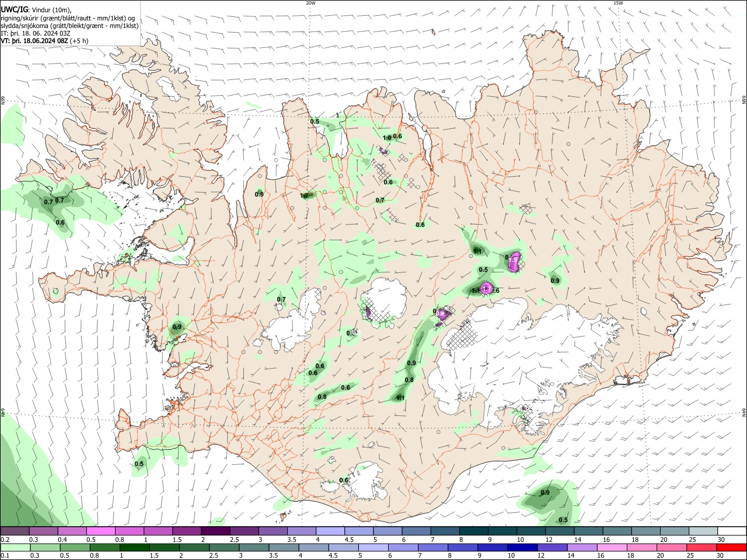
Task: Click palest green lower legend swatch 0.1–0.3
Action: [x=15, y=547]
